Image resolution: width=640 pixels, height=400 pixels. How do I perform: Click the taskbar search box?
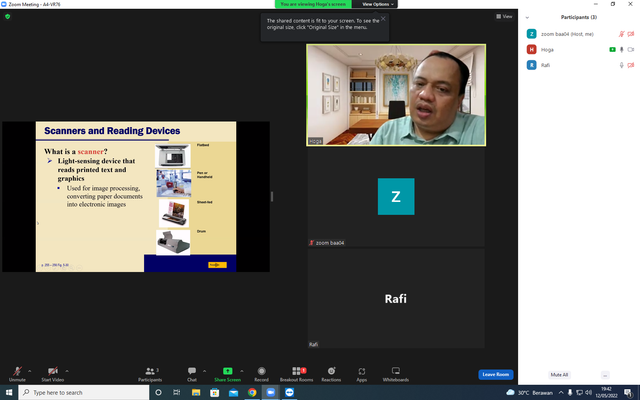point(84,392)
